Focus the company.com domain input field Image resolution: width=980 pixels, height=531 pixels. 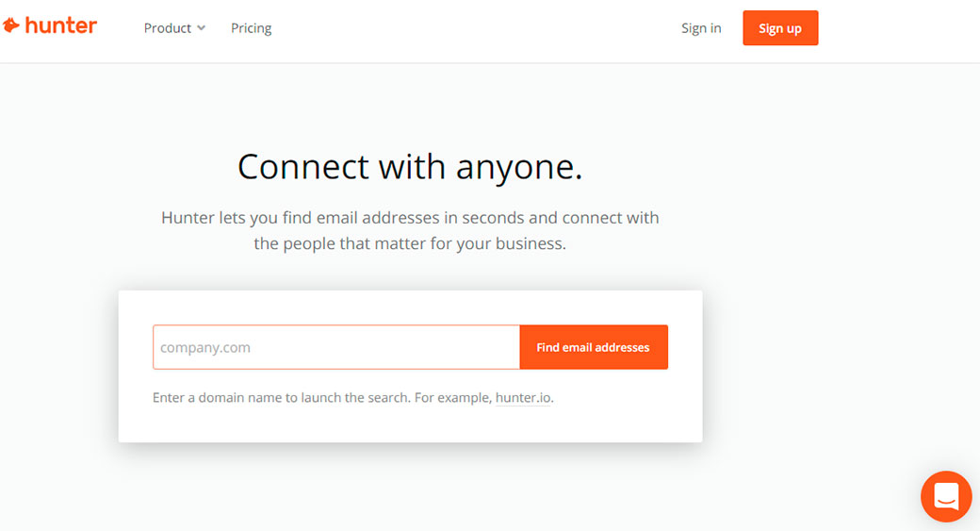(335, 347)
